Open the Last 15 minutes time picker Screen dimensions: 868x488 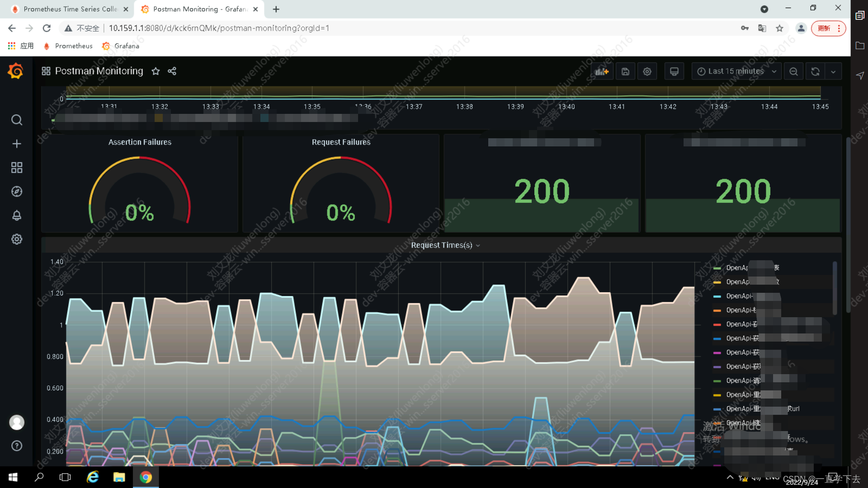(x=736, y=71)
